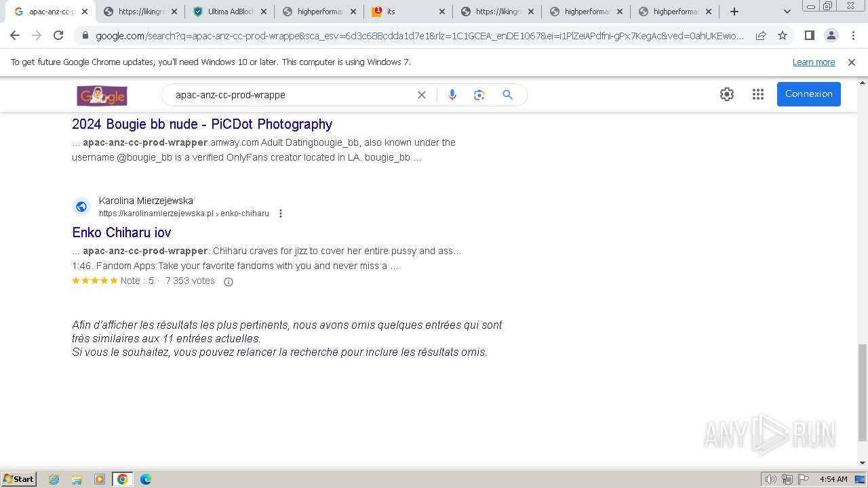
Task: Click the rating info icon next to votes
Action: point(229,282)
